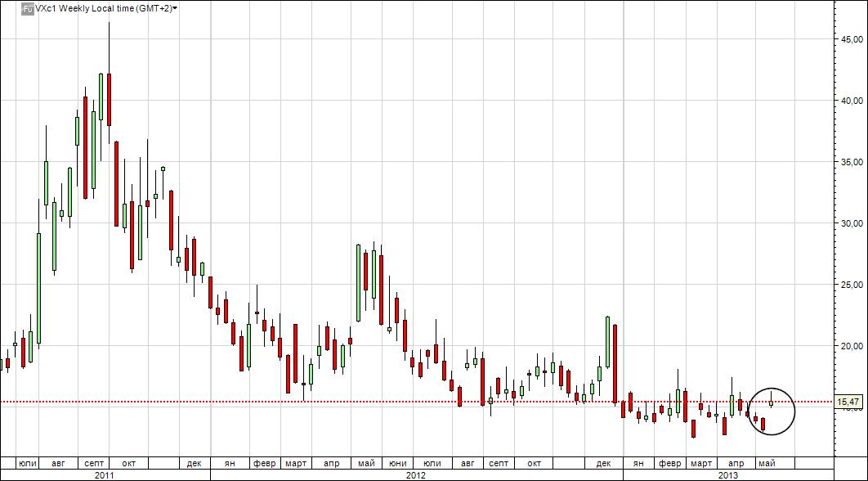
Task: Click the февр month label in 2012
Action: point(265,463)
